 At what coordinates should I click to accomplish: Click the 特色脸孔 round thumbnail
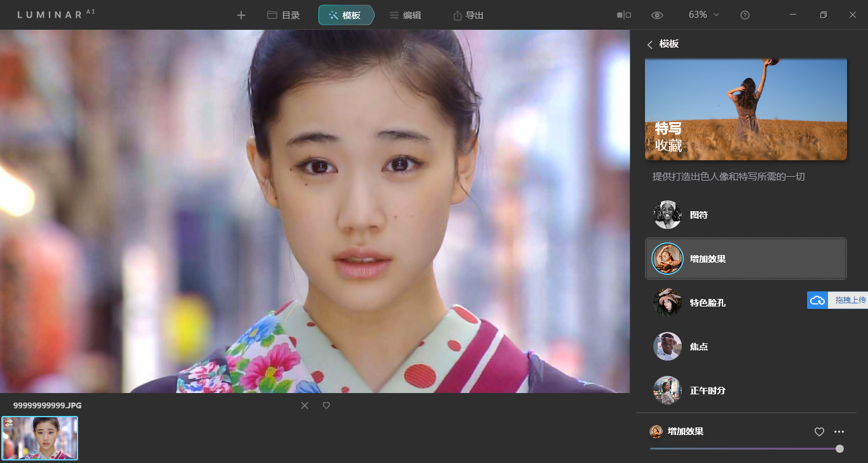pyautogui.click(x=667, y=303)
